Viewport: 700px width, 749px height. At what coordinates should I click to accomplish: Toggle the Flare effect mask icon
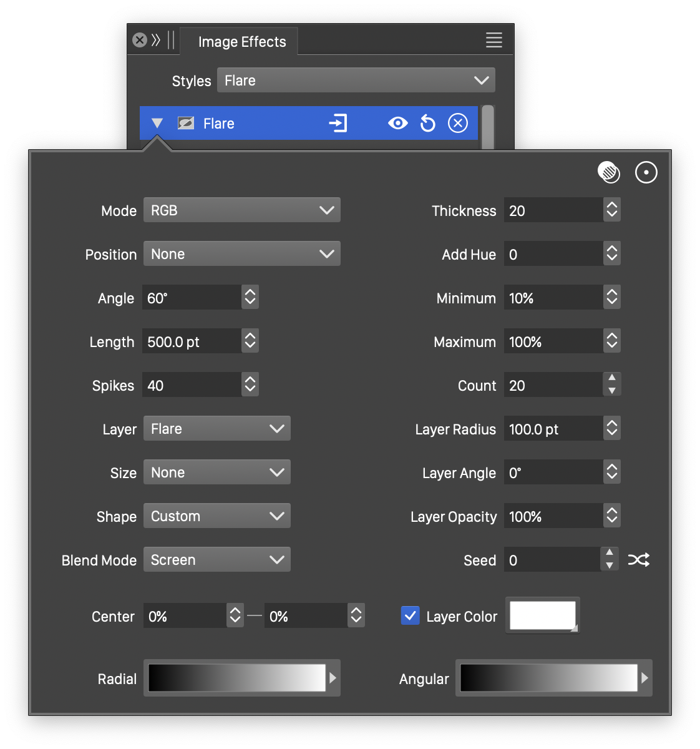[186, 124]
